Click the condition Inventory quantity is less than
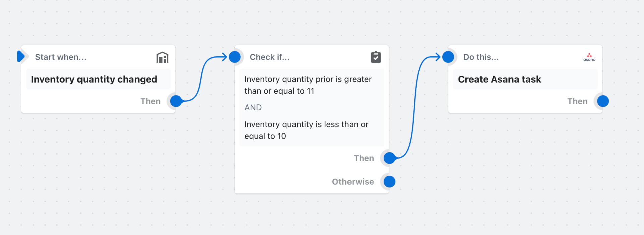This screenshot has width=644, height=235. click(306, 130)
